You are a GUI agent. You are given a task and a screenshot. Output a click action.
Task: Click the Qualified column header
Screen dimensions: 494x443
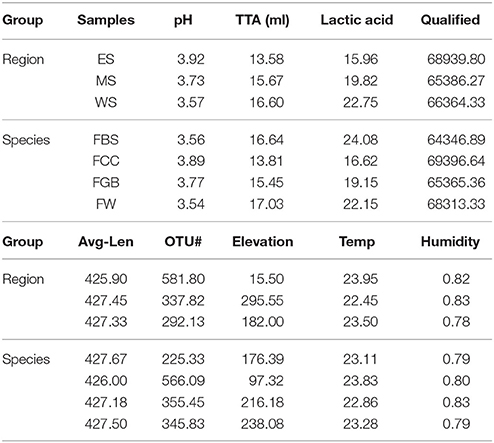(x=450, y=20)
